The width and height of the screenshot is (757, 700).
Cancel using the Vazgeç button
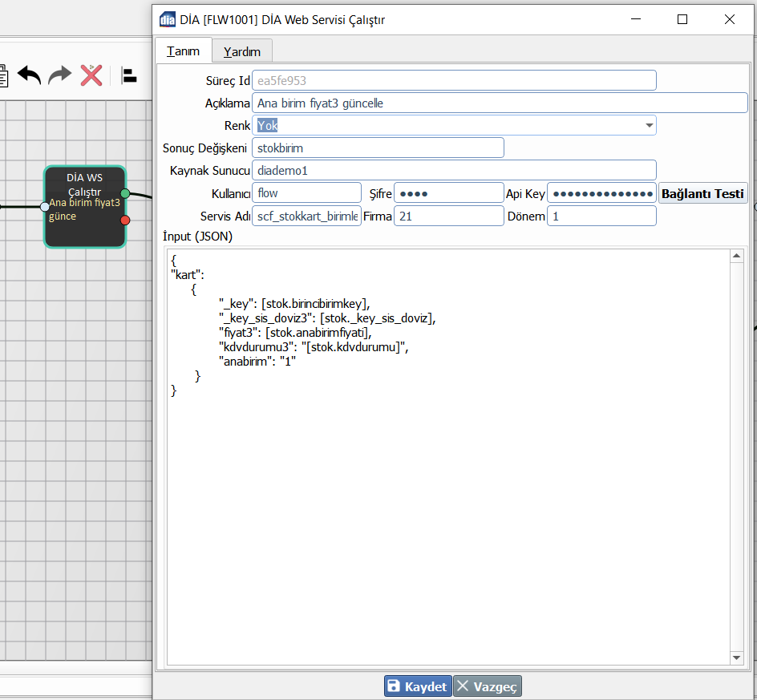coord(488,686)
